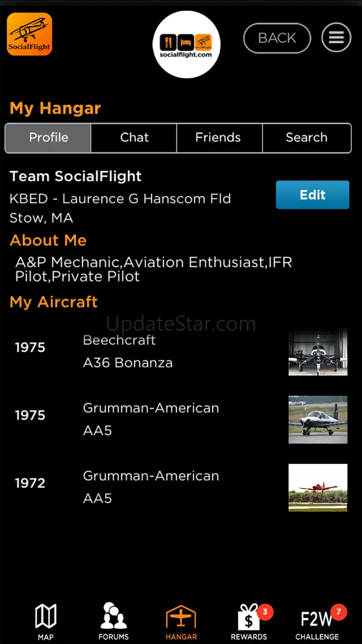
Task: View the 1975 Grumman-American AA5 photo
Action: click(x=318, y=420)
